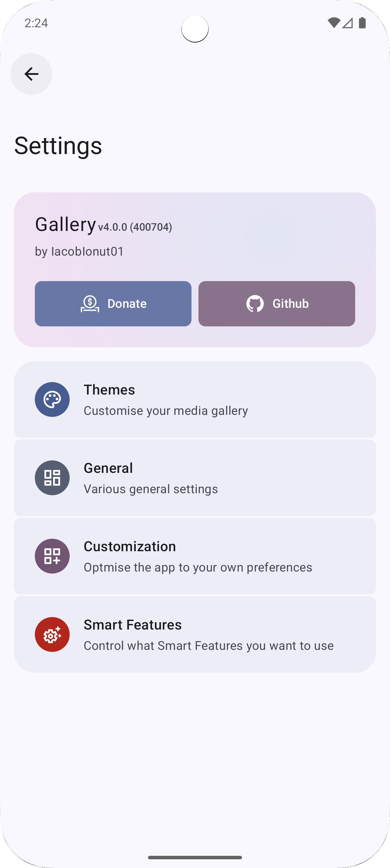The image size is (390, 868).
Task: Click "Customise your media gallery" description
Action: 166,411
